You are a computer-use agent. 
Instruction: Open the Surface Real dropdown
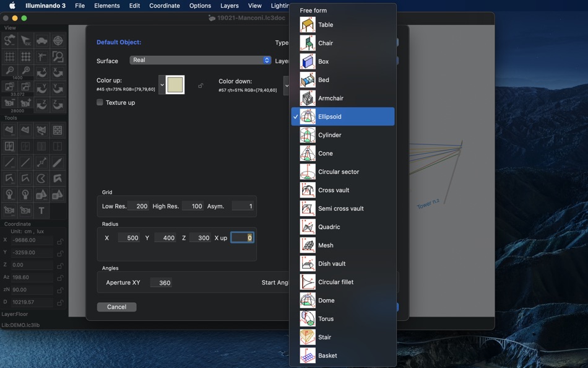(201, 60)
